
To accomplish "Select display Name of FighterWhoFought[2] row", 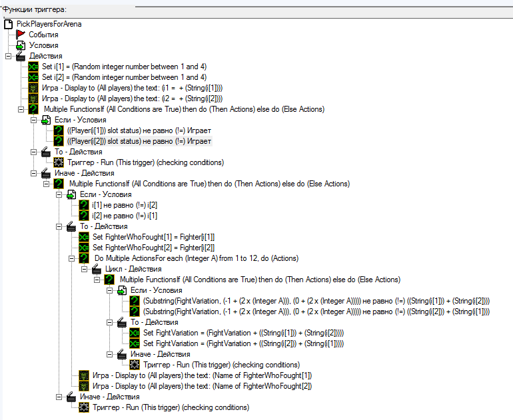I will click(202, 386).
